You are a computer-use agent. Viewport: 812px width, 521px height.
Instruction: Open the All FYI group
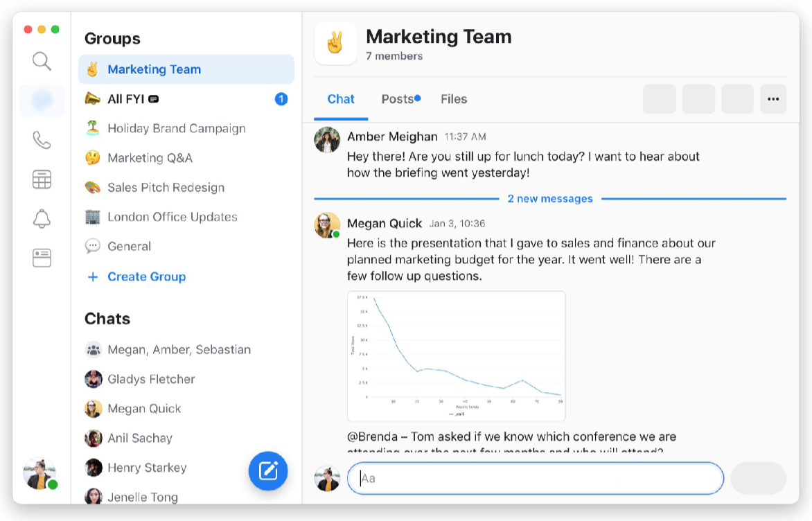(126, 99)
